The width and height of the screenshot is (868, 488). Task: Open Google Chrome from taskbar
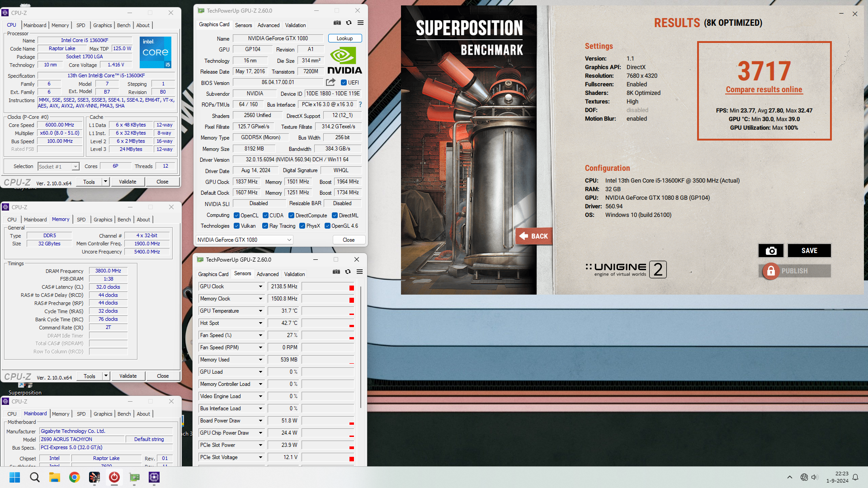75,477
